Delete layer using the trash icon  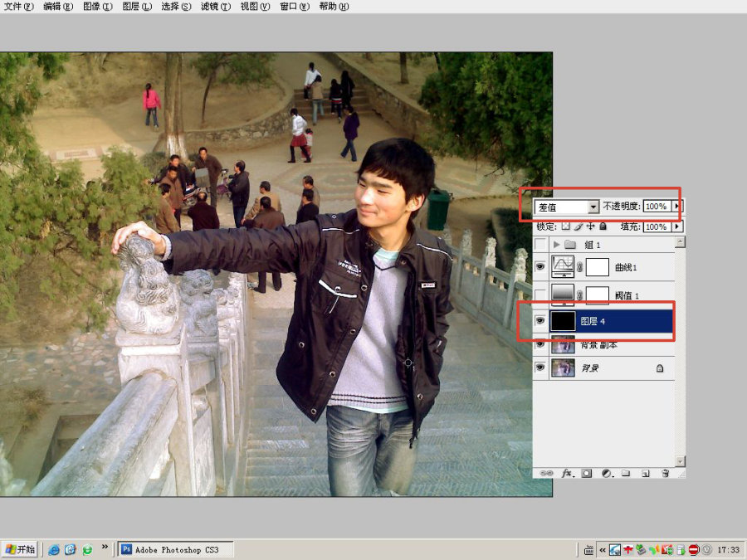pyautogui.click(x=666, y=473)
